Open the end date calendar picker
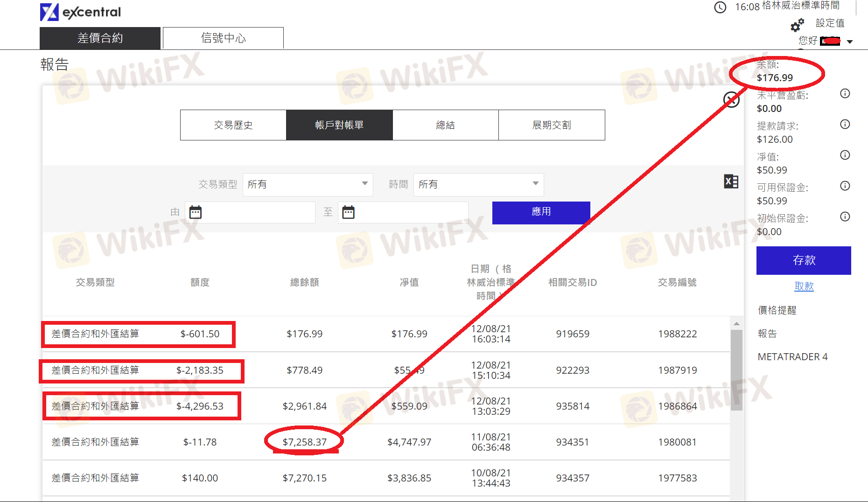Viewport: 868px width, 502px height. (349, 212)
